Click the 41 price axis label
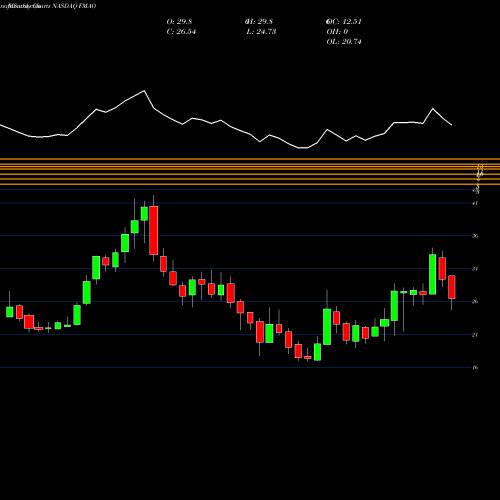This screenshot has height=500, width=500. pos(475,203)
